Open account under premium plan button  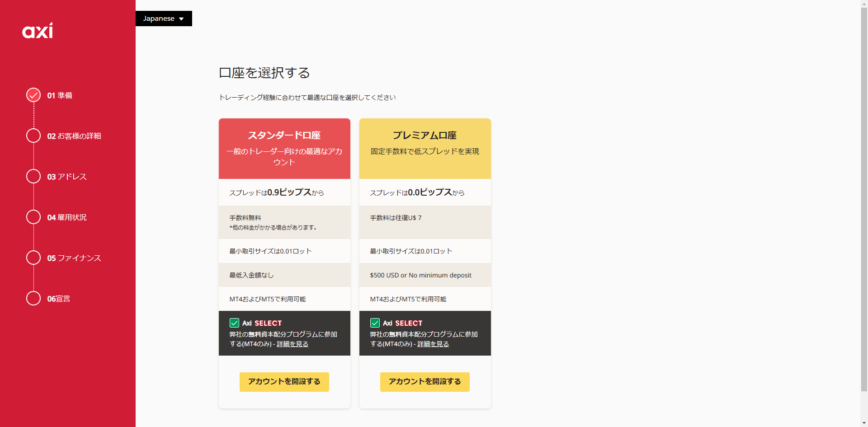coord(425,382)
